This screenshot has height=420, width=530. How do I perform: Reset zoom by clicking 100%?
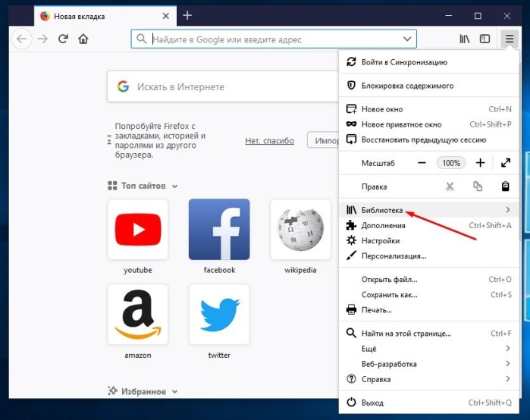[x=451, y=163]
